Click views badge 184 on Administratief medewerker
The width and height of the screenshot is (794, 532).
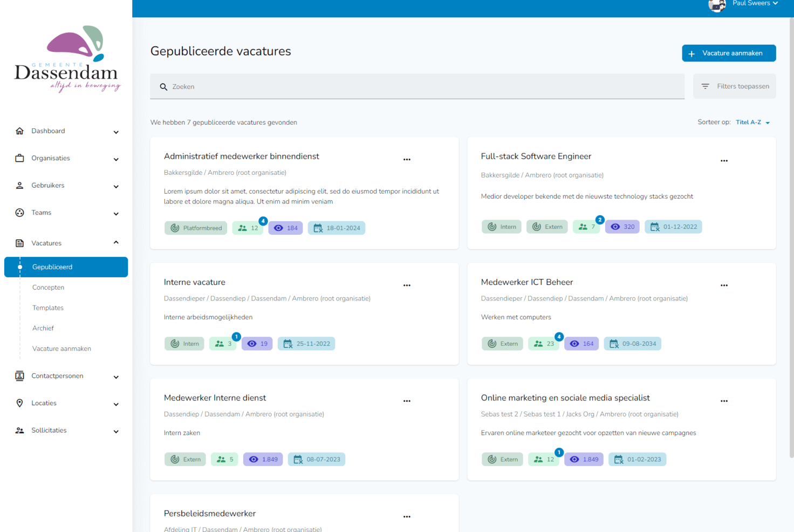(286, 228)
